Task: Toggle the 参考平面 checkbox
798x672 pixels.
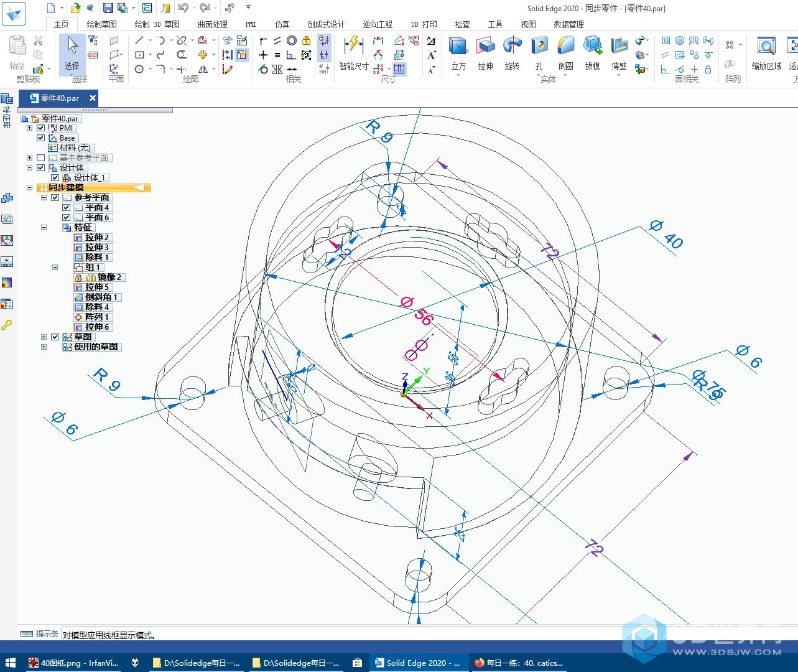Action: 55,198
